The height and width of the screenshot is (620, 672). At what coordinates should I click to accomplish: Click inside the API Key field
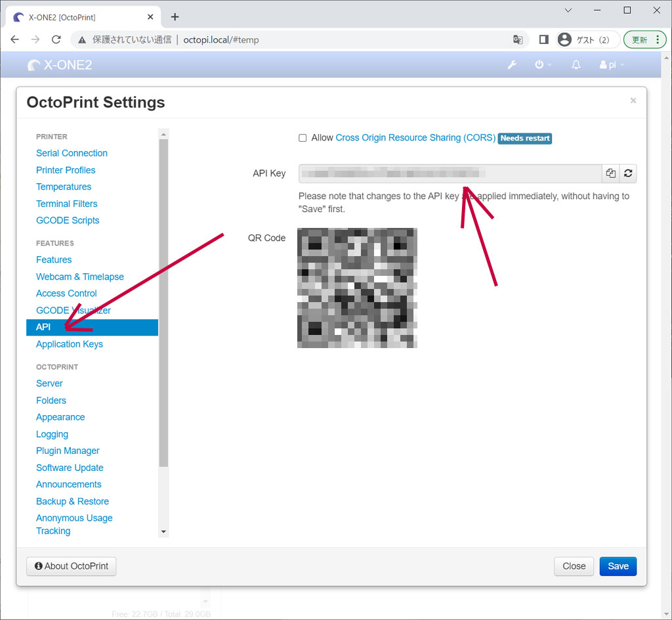(x=450, y=173)
